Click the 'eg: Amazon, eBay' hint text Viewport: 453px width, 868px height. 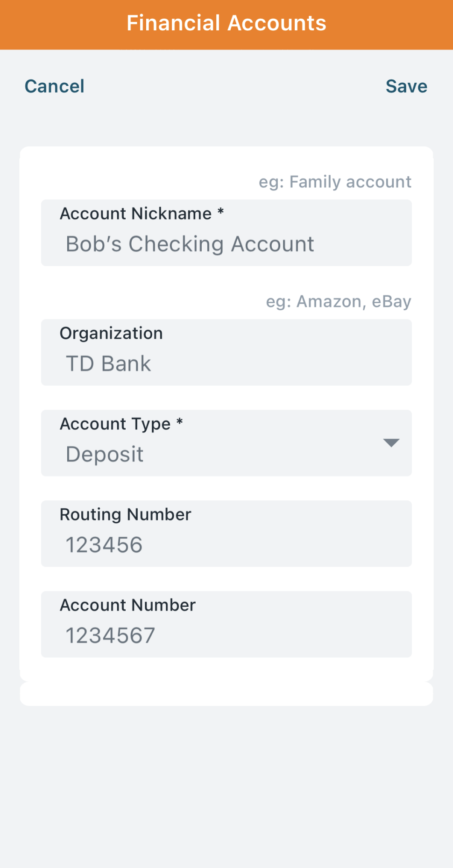click(x=339, y=301)
